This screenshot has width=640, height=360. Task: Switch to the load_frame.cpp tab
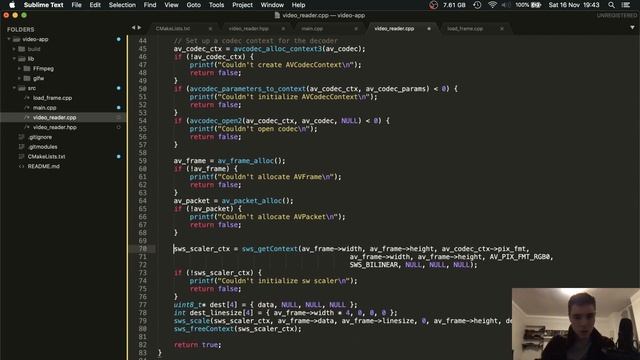(465, 29)
